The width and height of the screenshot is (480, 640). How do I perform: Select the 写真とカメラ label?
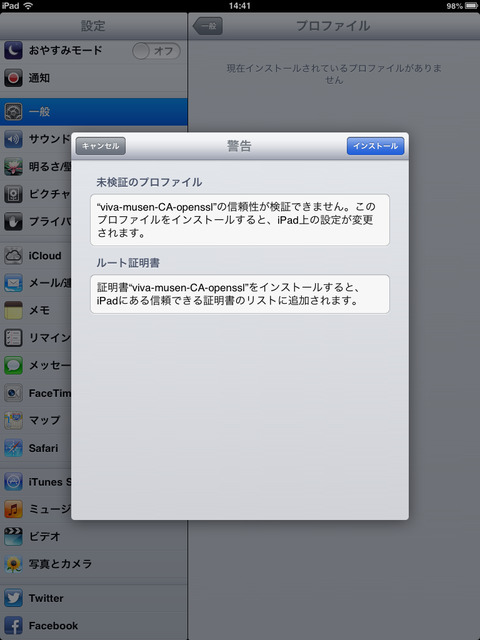click(60, 564)
